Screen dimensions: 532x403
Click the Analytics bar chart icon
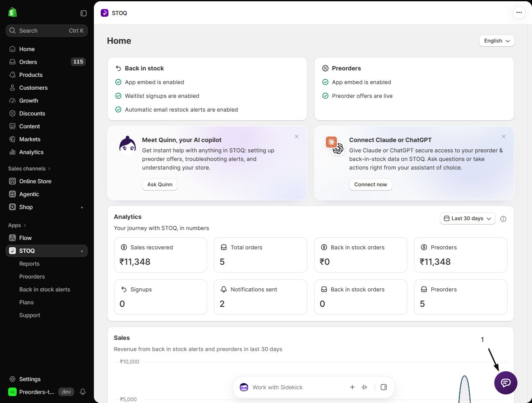[x=12, y=152]
